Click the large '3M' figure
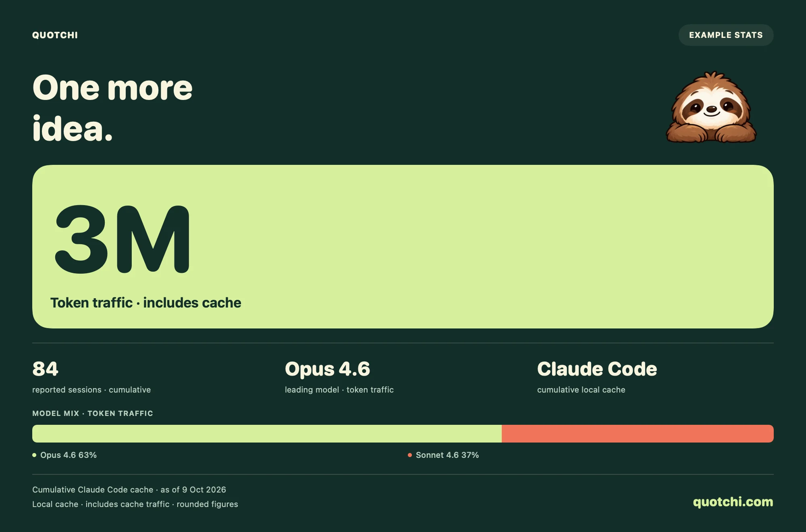The width and height of the screenshot is (806, 532). (122, 239)
